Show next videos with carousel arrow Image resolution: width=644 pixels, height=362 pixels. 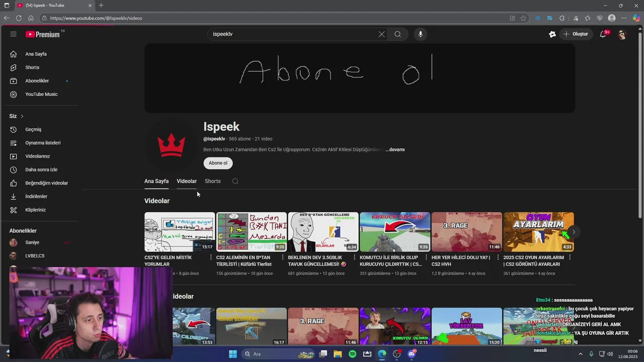[x=573, y=232]
